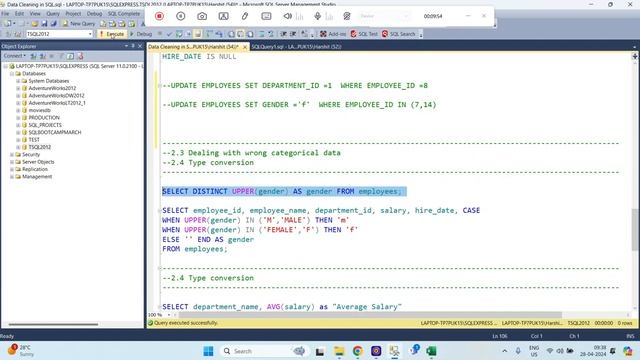
Task: Open the View menu
Action: [x=35, y=13]
